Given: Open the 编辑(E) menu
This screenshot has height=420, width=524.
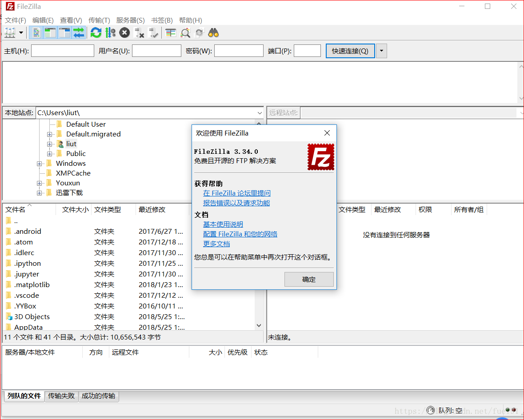Looking at the screenshot, I should pos(43,20).
